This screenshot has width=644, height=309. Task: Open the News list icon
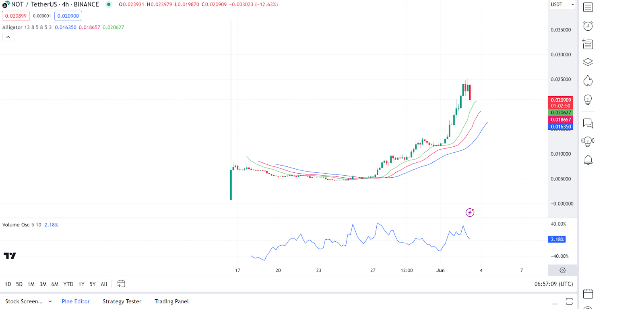[x=588, y=44]
